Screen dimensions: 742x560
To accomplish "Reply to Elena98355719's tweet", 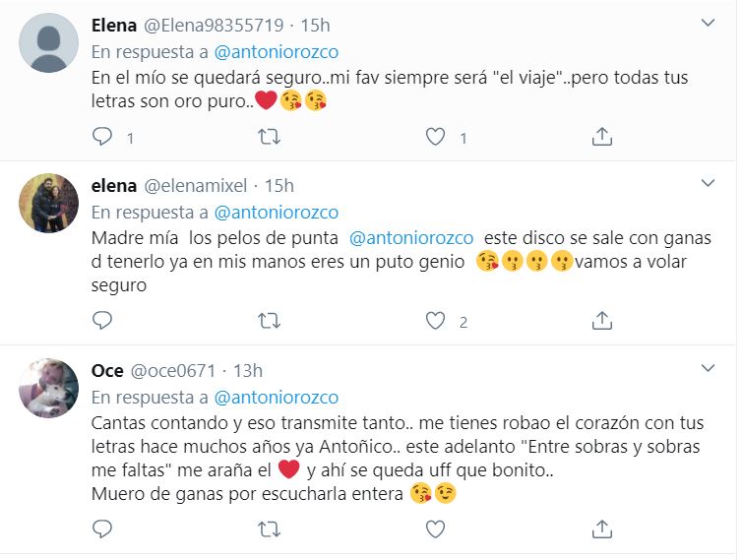I will 103,137.
